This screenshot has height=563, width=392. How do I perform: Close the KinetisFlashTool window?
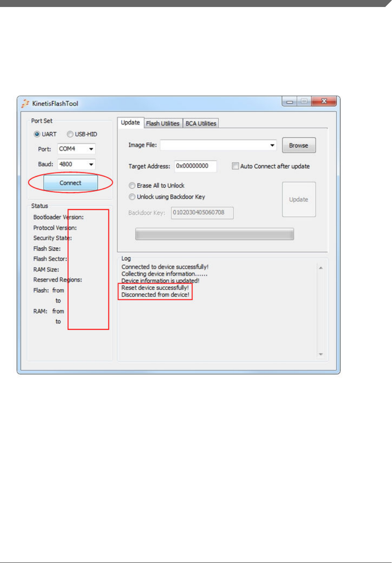[x=324, y=101]
